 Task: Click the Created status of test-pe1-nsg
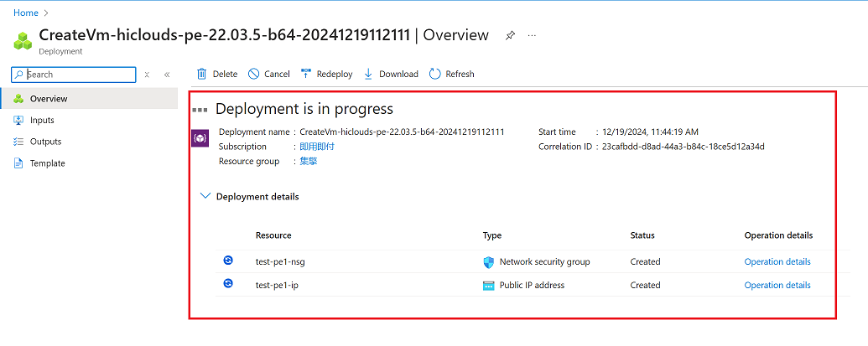tap(645, 262)
